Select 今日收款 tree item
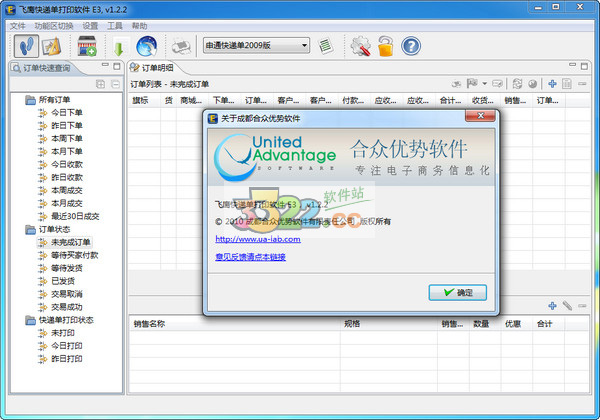The width and height of the screenshot is (600, 420). point(60,164)
